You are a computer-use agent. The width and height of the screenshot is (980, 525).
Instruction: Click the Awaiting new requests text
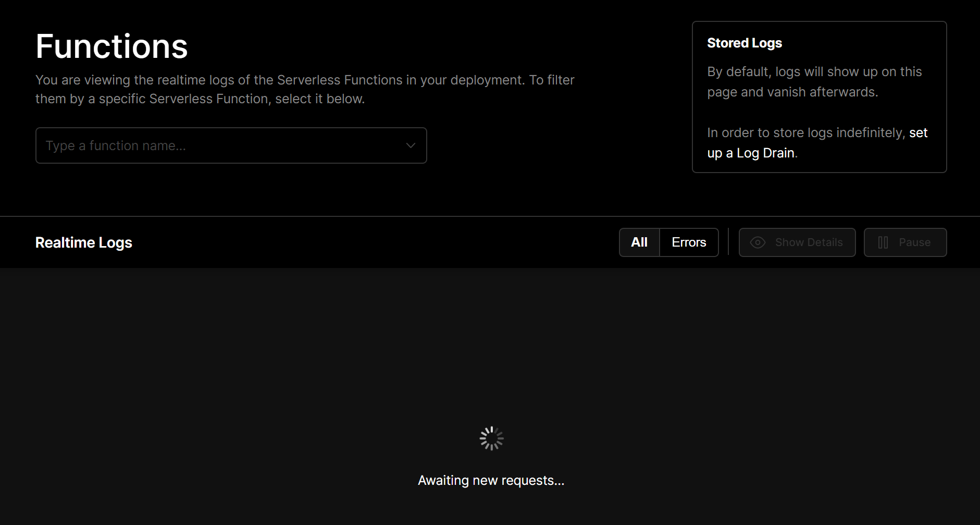(x=491, y=480)
